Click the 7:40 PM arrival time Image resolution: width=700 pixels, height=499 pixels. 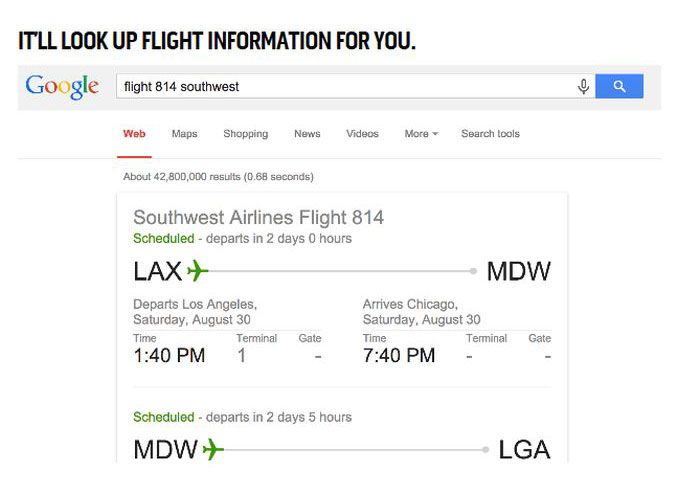pyautogui.click(x=399, y=356)
